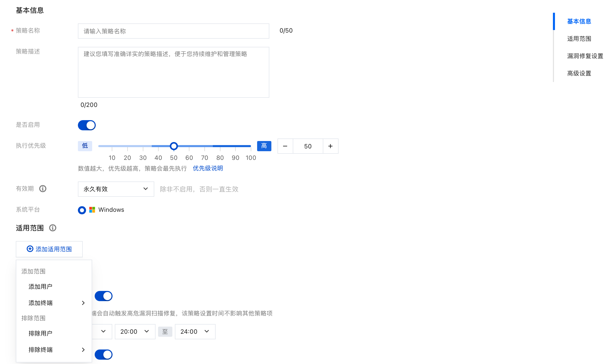Toggle the 是否启用 switch off

[87, 125]
